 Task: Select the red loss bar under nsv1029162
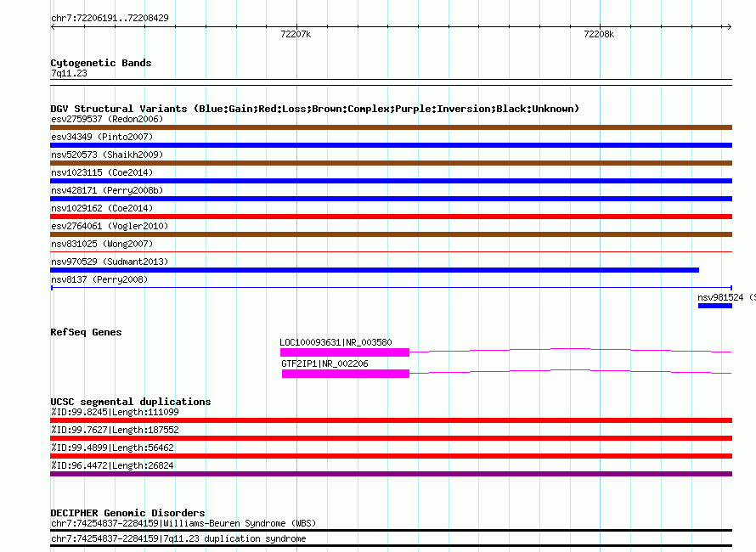coord(391,217)
